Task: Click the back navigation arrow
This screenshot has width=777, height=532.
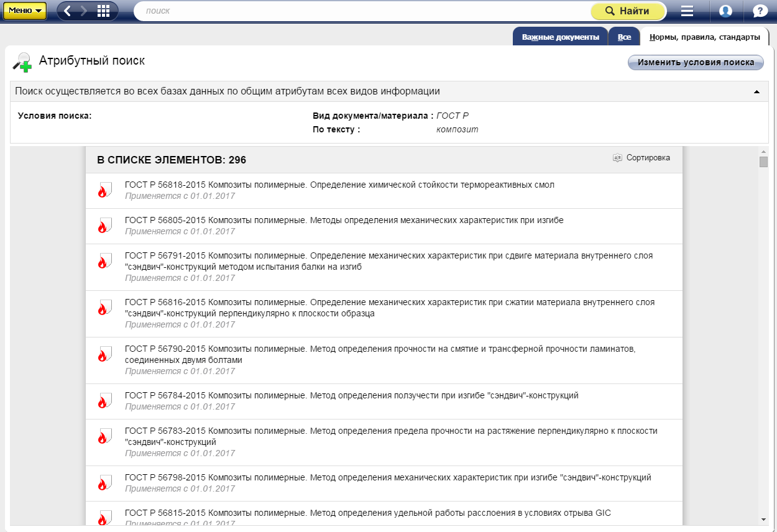Action: tap(68, 11)
